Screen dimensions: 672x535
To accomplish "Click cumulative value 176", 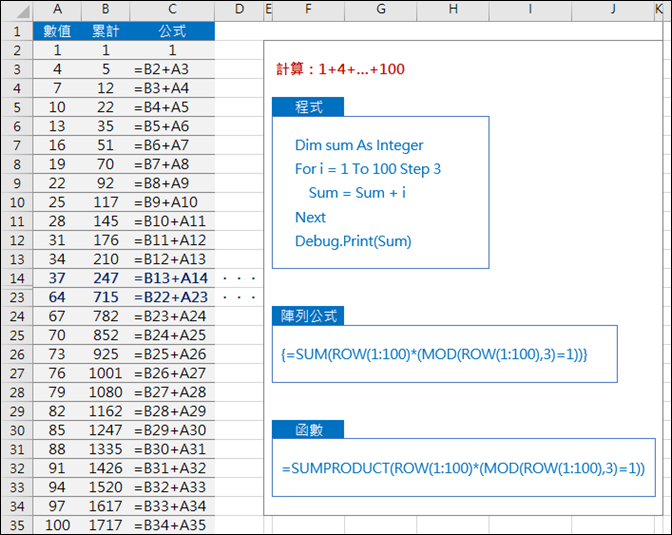I will (105, 240).
